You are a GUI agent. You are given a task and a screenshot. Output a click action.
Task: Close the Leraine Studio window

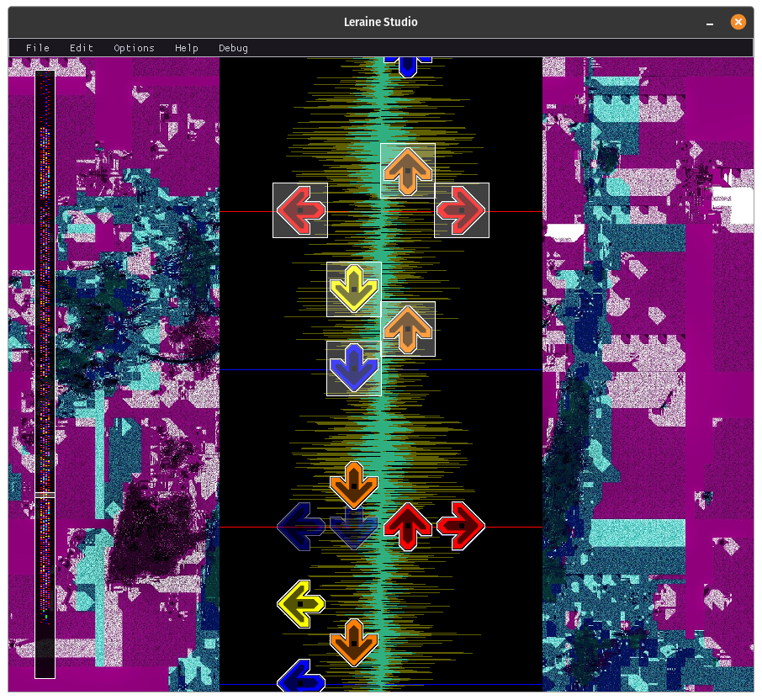click(x=738, y=22)
